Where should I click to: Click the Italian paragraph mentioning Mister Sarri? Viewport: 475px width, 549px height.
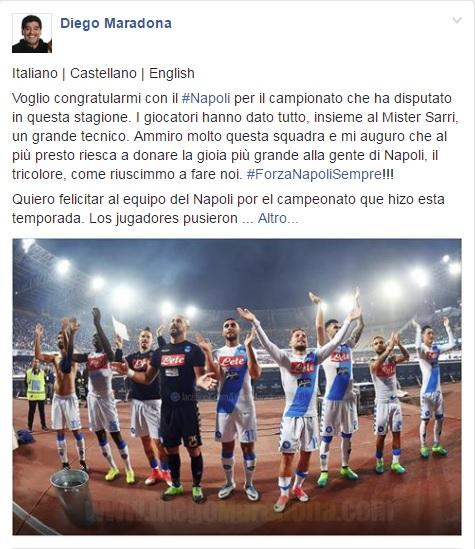235,136
